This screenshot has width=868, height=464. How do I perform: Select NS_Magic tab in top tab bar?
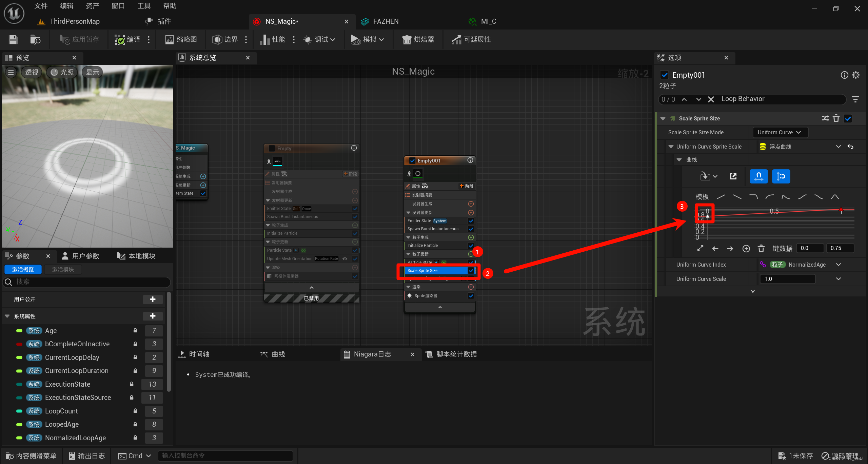coord(282,21)
